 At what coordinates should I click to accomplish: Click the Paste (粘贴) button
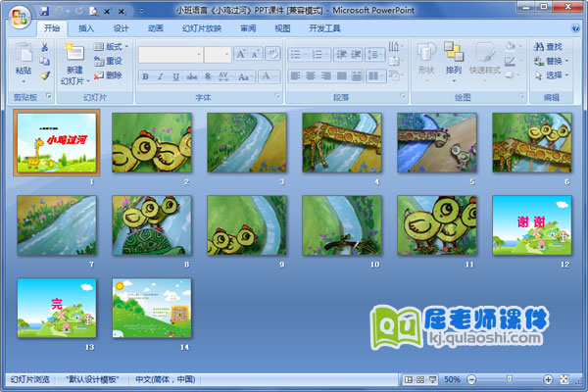point(24,63)
